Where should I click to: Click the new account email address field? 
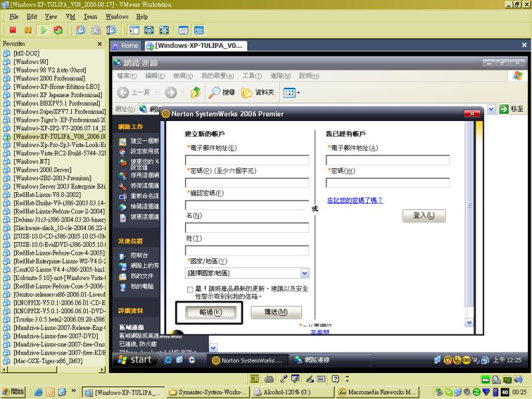[247, 160]
